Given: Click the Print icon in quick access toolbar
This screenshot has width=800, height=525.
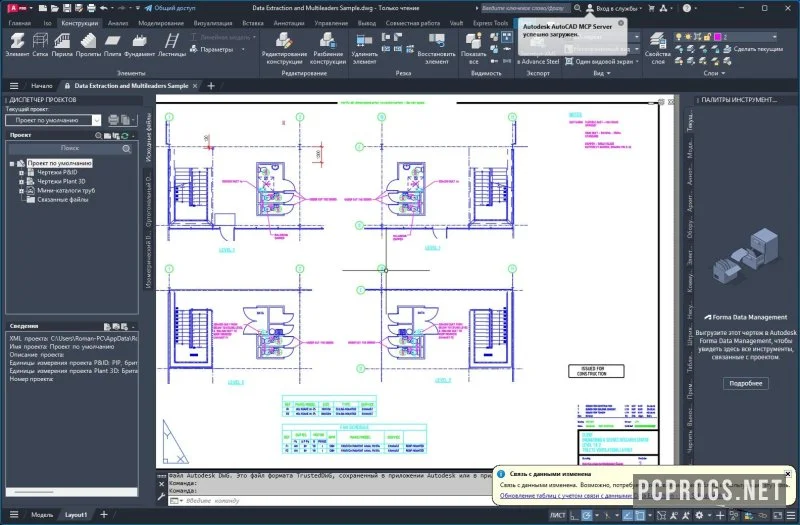Looking at the screenshot, I should pos(91,8).
